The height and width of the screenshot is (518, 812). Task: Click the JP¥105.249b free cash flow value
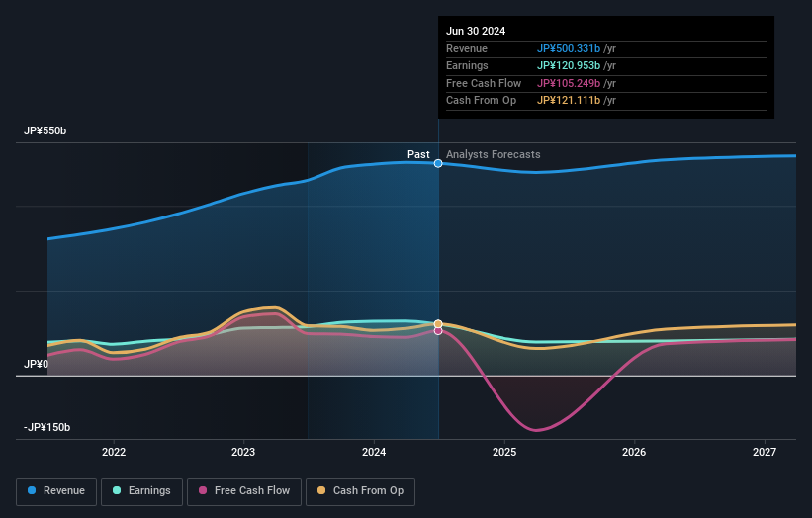[569, 83]
